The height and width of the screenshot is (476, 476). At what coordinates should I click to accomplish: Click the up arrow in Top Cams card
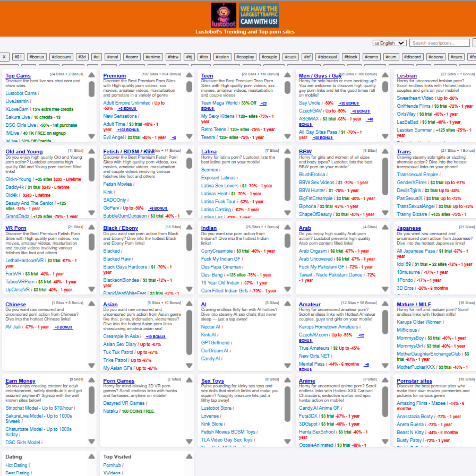coord(92,75)
